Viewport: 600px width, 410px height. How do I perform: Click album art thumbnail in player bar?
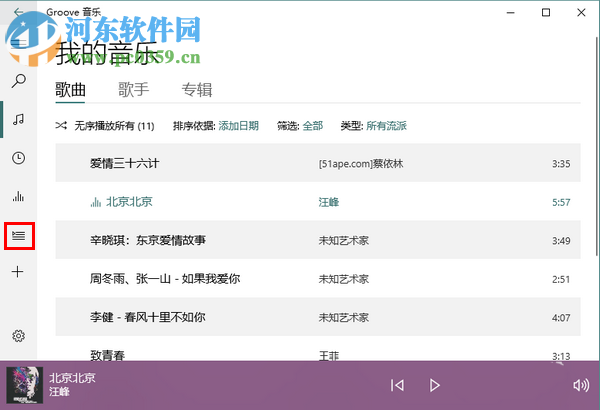coord(25,385)
